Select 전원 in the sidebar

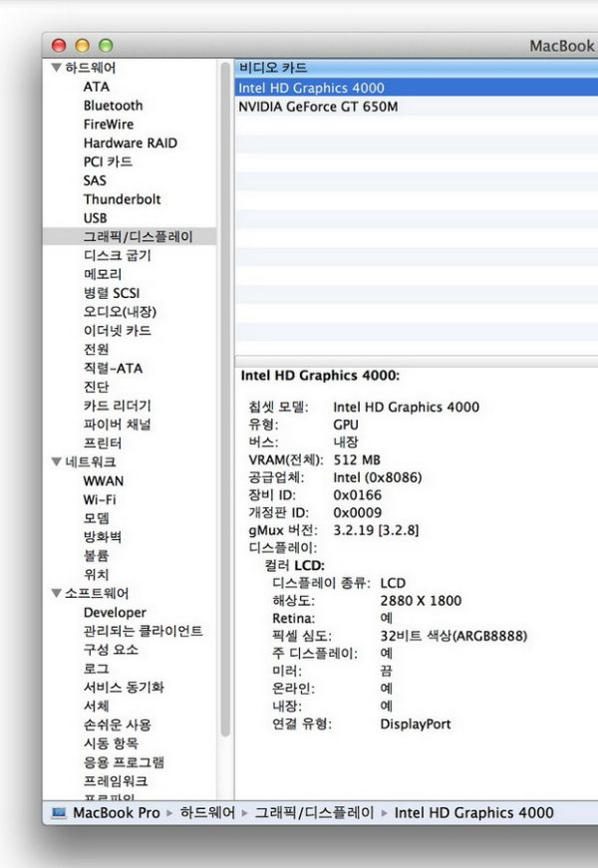pos(96,350)
